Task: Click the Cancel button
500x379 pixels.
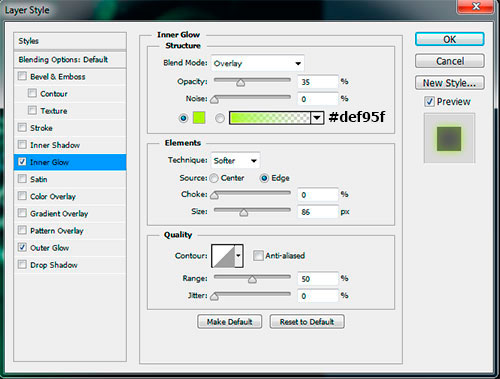Action: click(x=449, y=61)
